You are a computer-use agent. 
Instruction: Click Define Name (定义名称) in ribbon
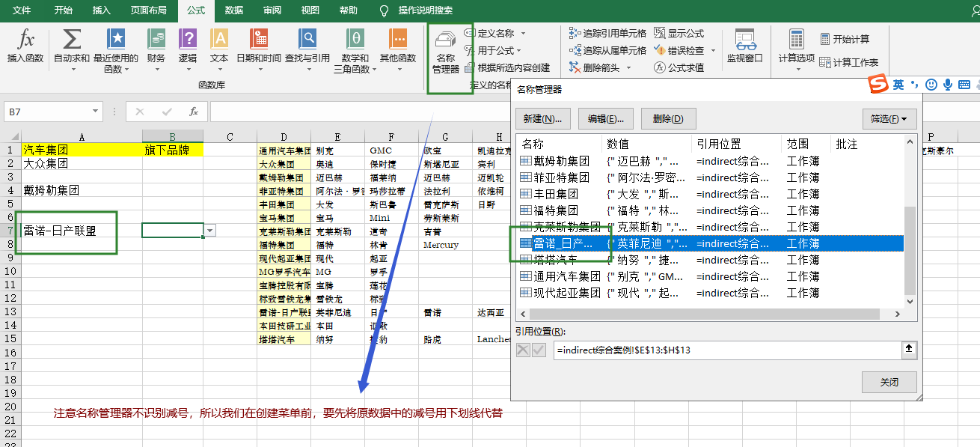tap(496, 33)
